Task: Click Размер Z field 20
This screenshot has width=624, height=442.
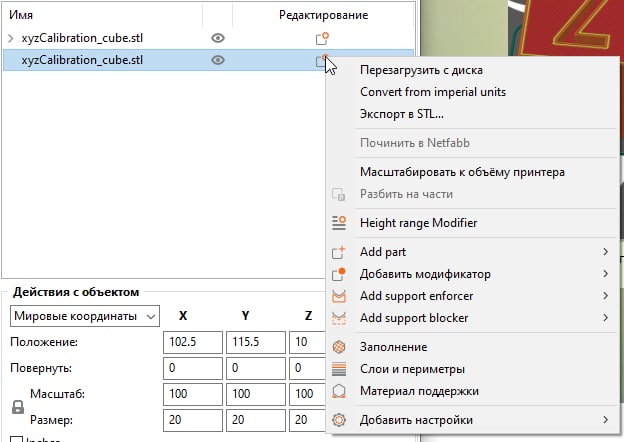Action: (x=307, y=420)
